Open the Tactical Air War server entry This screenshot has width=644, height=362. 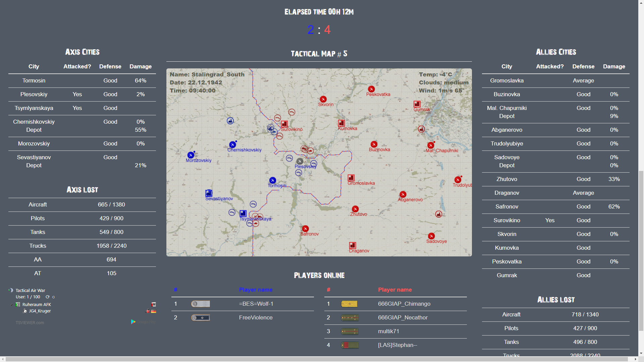click(30, 290)
